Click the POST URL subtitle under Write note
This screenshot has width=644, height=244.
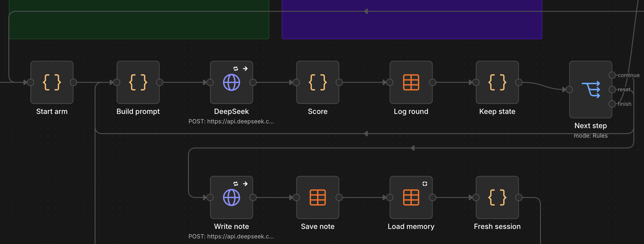click(231, 236)
